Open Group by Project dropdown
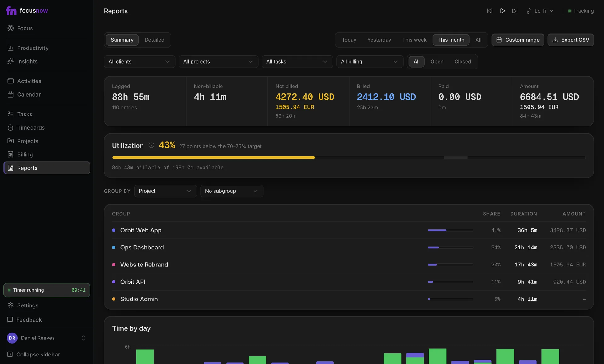 point(165,191)
